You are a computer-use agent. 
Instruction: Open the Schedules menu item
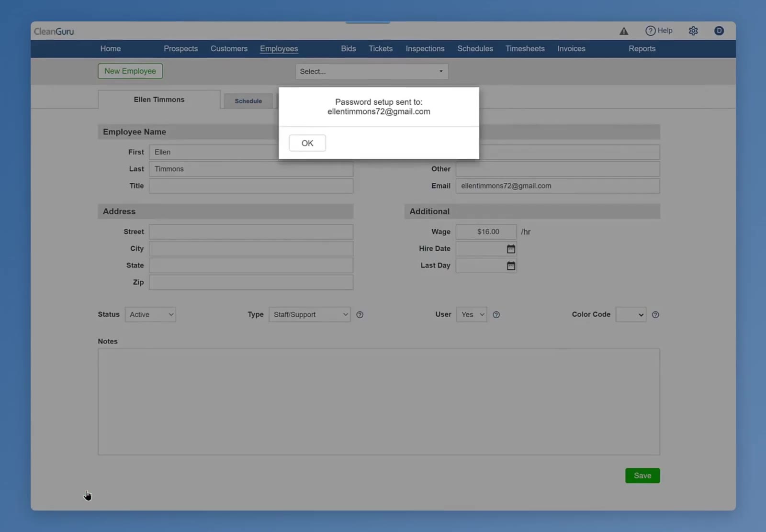click(x=475, y=49)
